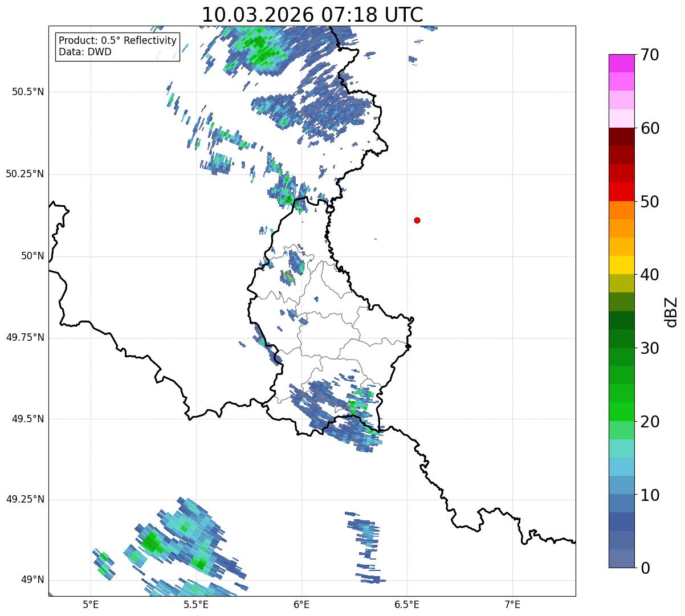The width and height of the screenshot is (685, 616).
Task: Click the colorbar tick label 10
Action: coord(650,496)
